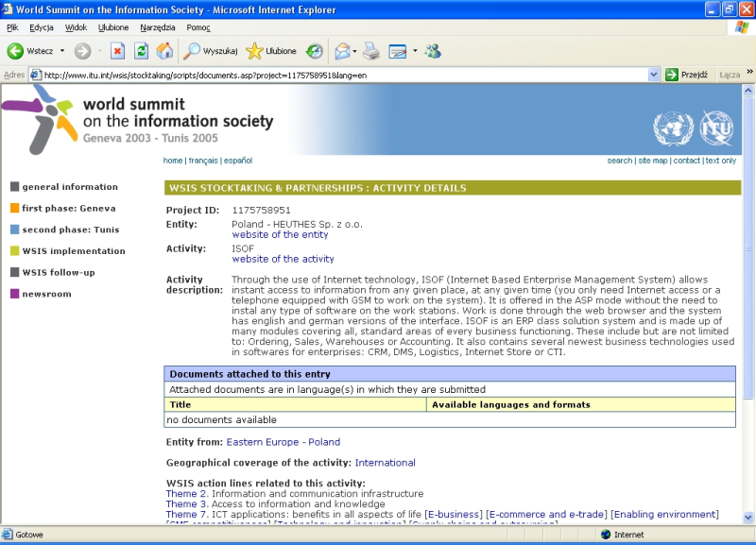Switch the site language to français
The height and width of the screenshot is (545, 756).
pos(203,161)
